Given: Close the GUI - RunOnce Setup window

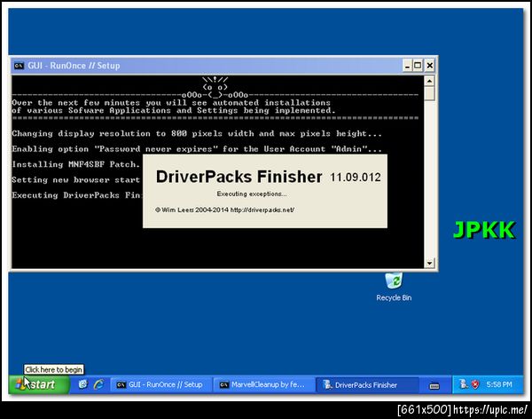Looking at the screenshot, I should [429, 65].
